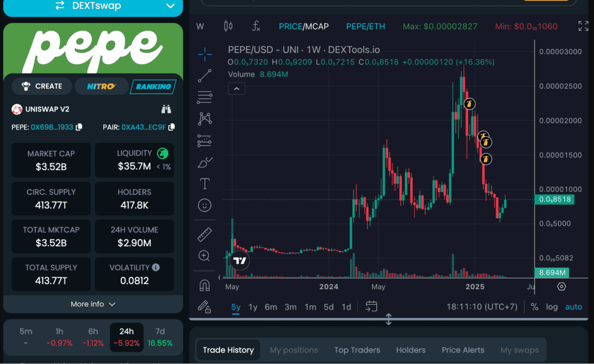
Task: Select the 6h price change period
Action: pyautogui.click(x=93, y=337)
